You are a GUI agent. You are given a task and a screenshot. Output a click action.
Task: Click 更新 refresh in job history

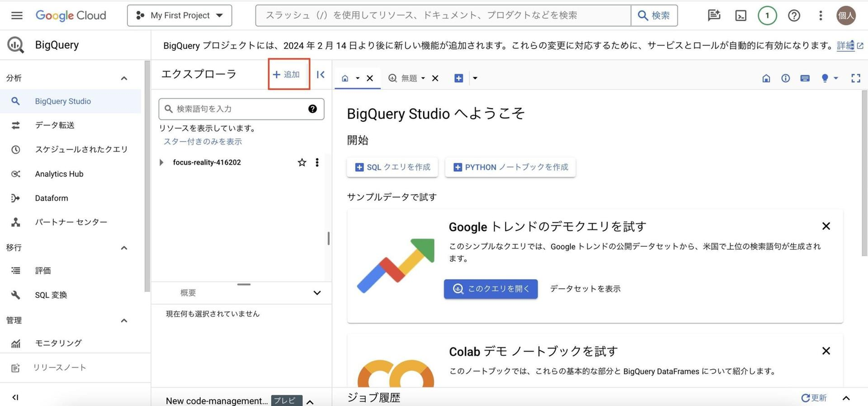point(814,398)
